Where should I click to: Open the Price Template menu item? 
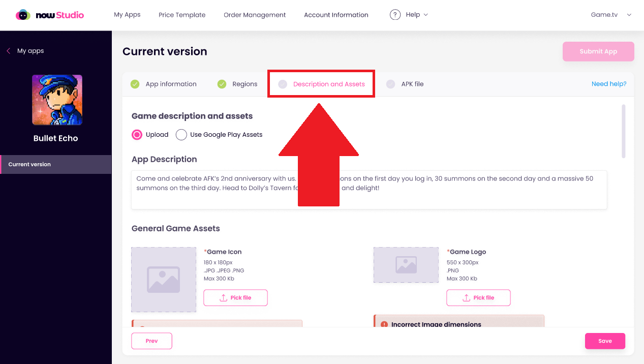[x=182, y=15]
